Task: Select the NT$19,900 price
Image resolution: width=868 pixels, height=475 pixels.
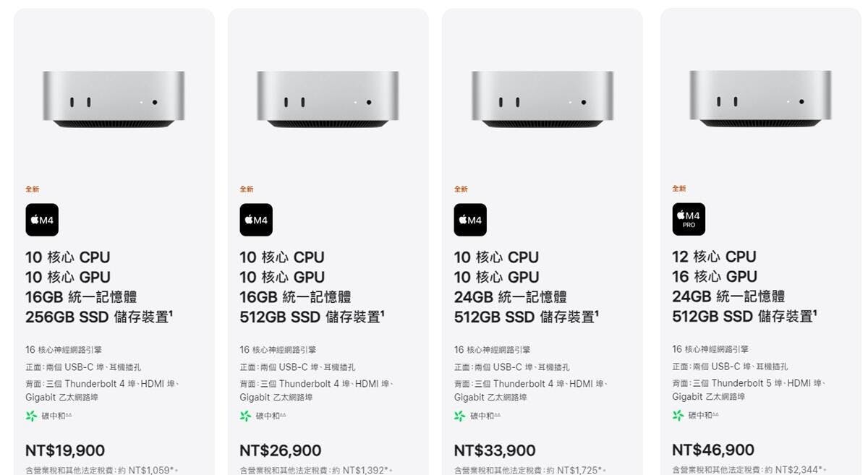Action: [x=65, y=450]
